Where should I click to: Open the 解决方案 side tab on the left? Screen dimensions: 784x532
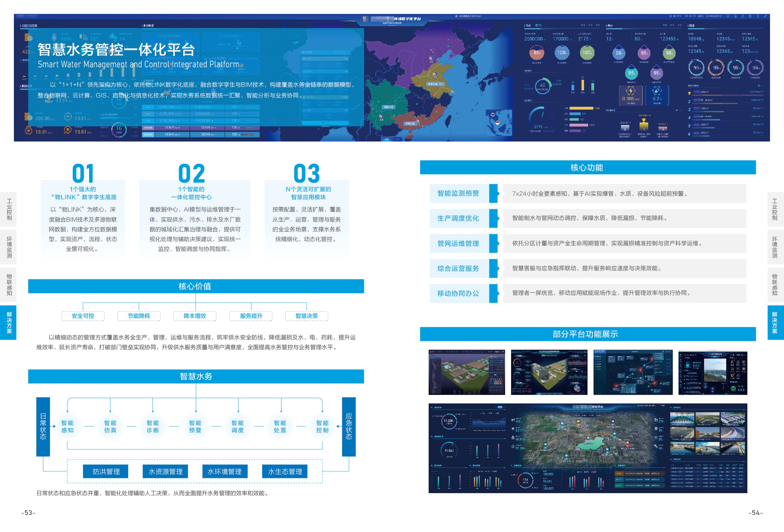(x=9, y=322)
